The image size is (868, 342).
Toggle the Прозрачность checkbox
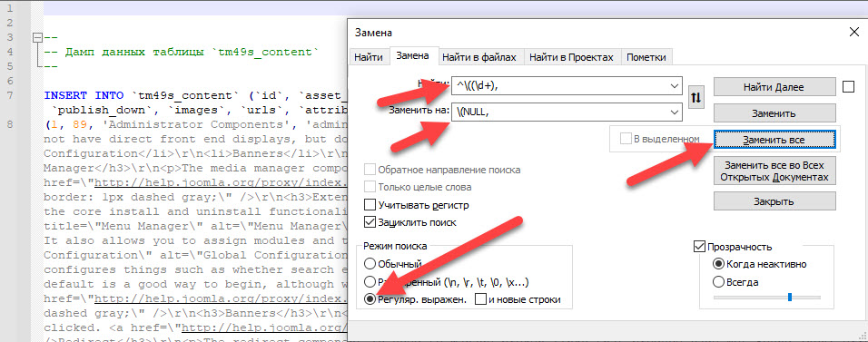point(699,246)
